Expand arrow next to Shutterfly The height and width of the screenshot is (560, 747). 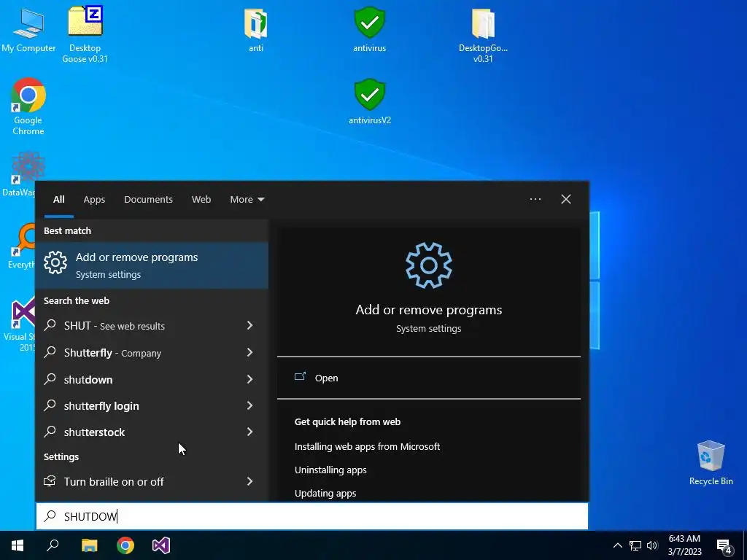point(250,352)
